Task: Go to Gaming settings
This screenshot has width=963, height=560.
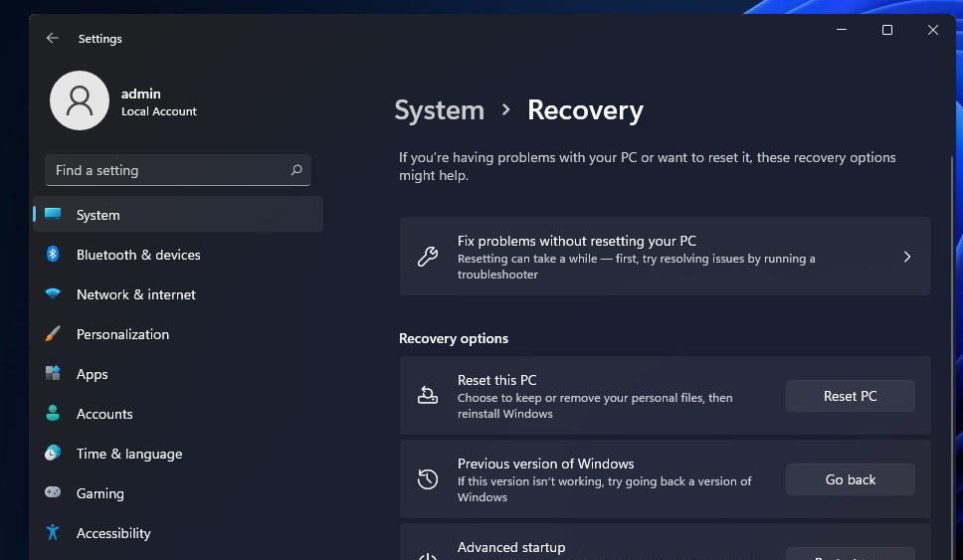Action: click(178, 493)
